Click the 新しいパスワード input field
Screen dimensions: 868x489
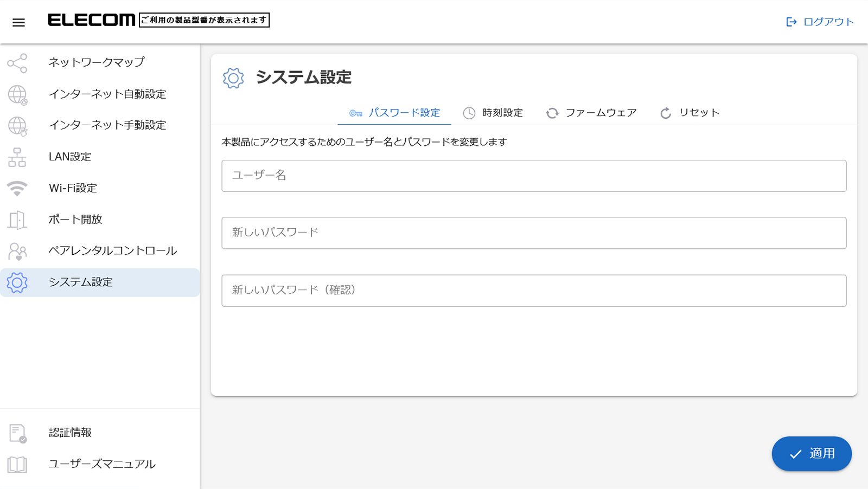point(534,233)
